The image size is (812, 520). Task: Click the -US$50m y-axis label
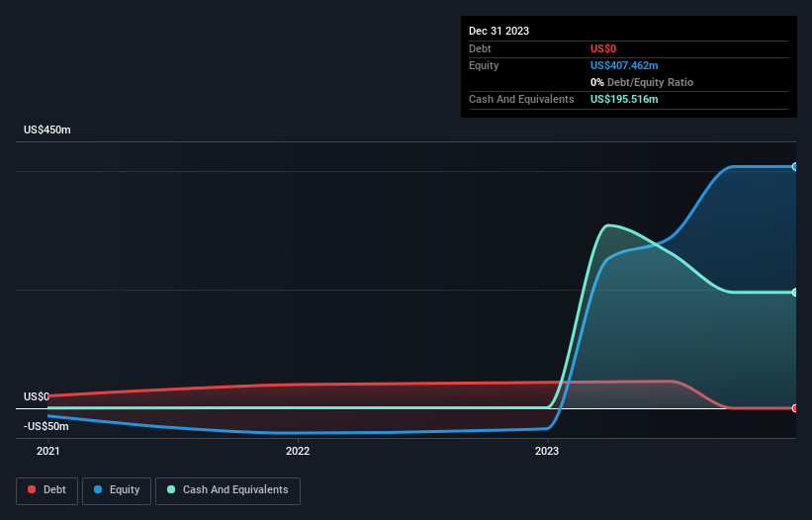pos(46,426)
